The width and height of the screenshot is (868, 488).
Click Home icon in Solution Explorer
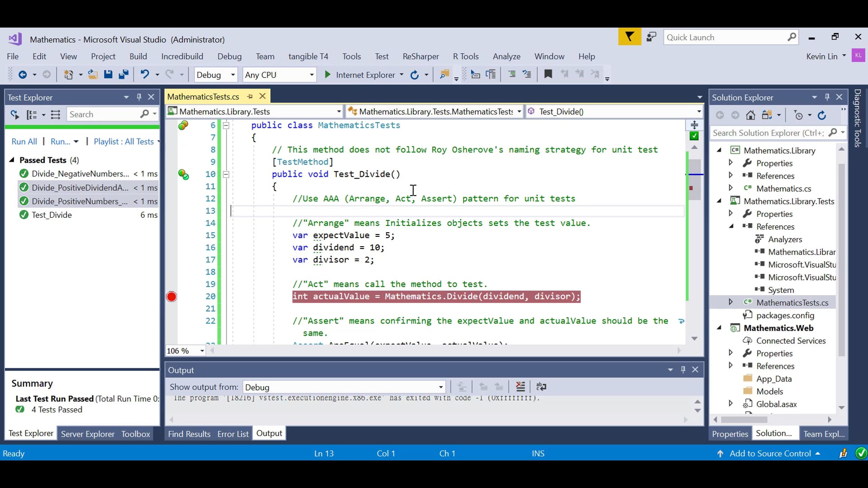pos(750,115)
